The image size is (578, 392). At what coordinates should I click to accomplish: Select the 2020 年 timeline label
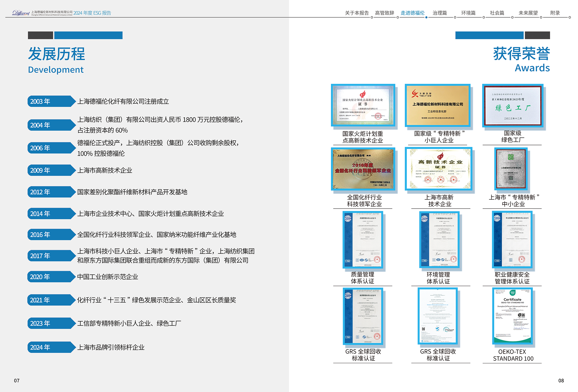click(x=51, y=277)
